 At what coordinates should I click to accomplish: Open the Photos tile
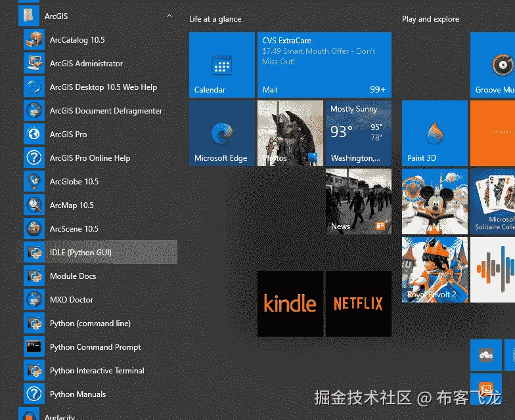coord(290,133)
